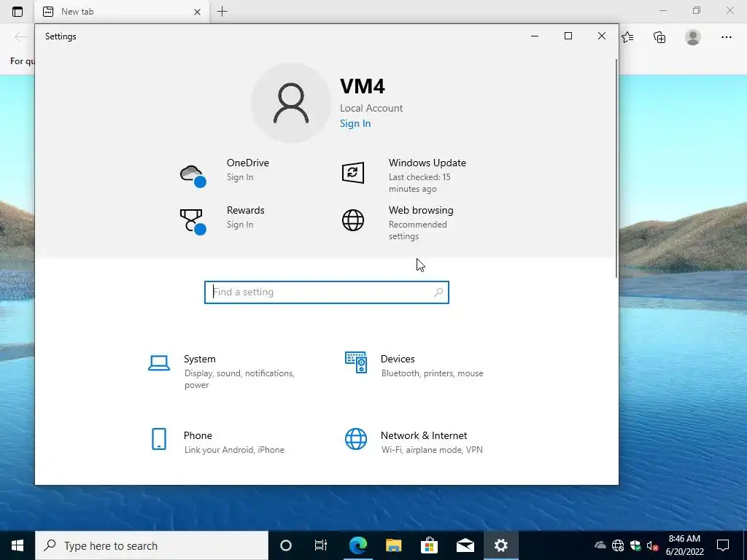
Task: Launch Microsoft Edge from taskbar
Action: (357, 545)
